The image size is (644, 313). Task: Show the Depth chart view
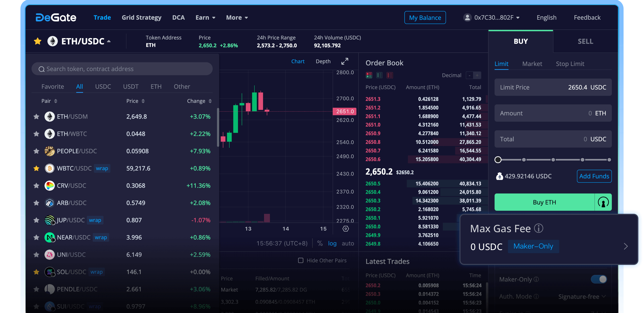click(323, 61)
